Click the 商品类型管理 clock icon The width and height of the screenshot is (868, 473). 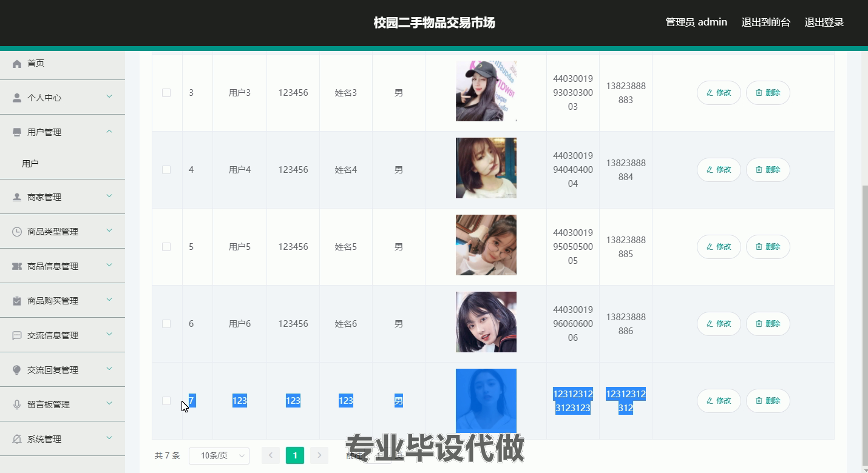[17, 232]
